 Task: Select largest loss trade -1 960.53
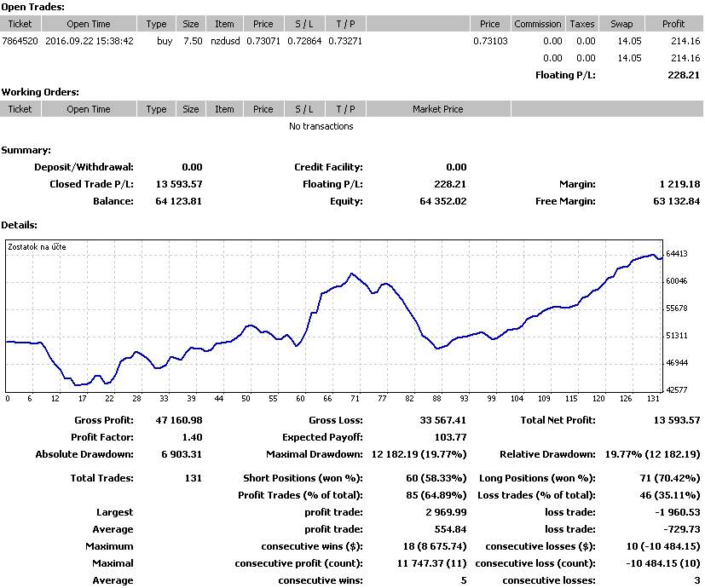[x=678, y=512]
